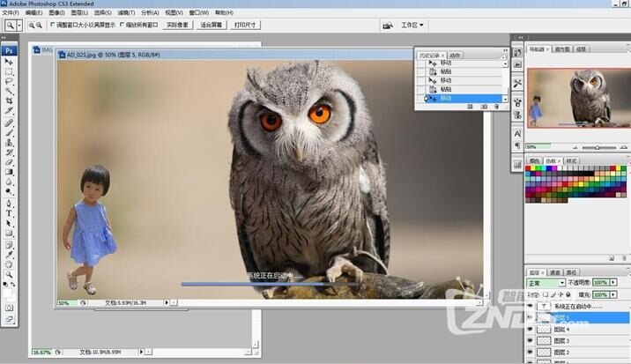Switch to the 直方图 tab

[x=561, y=49]
